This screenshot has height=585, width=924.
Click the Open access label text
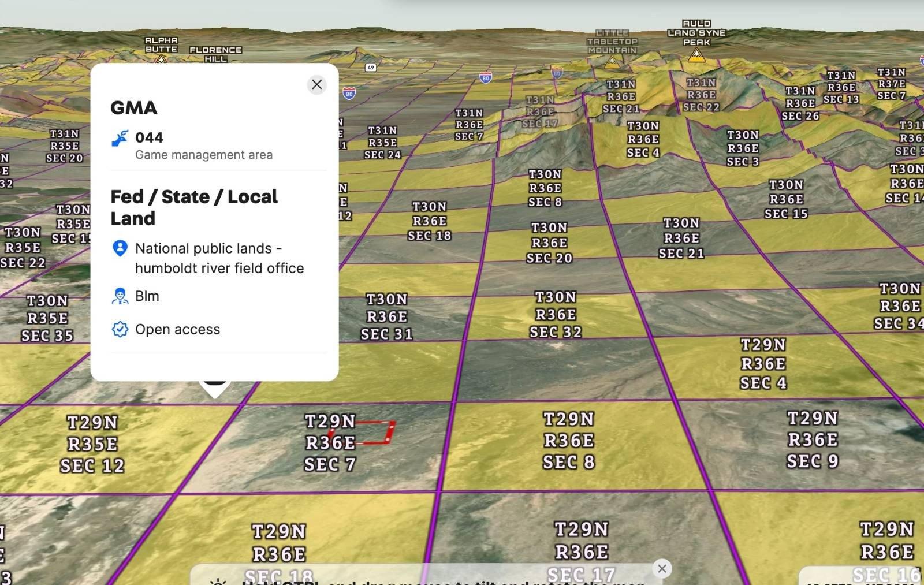coord(177,330)
